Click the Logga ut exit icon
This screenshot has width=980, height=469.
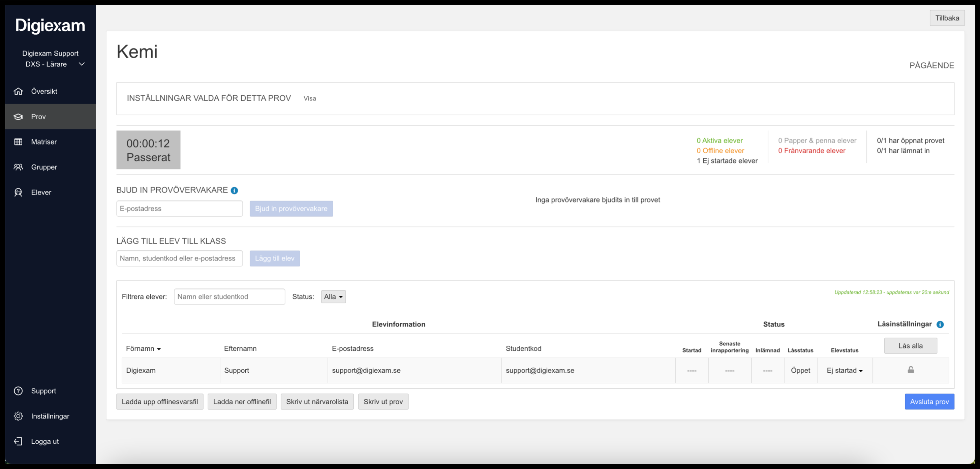[18, 441]
